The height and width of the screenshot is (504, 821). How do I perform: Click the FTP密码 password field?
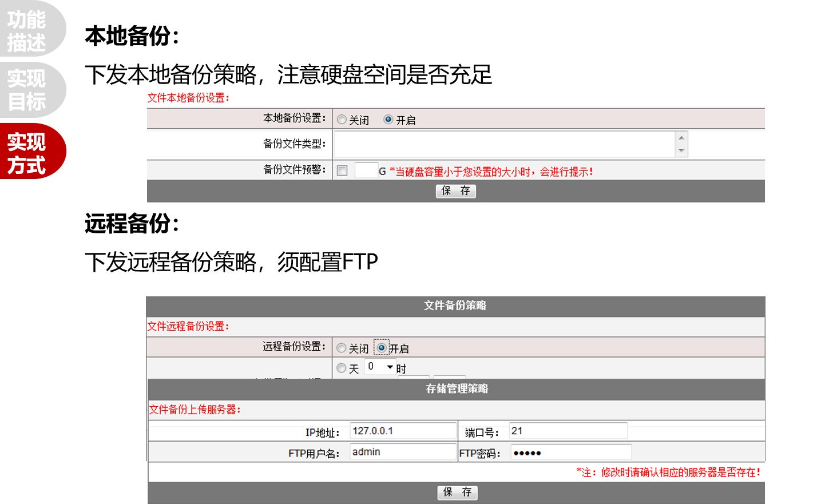(x=570, y=453)
